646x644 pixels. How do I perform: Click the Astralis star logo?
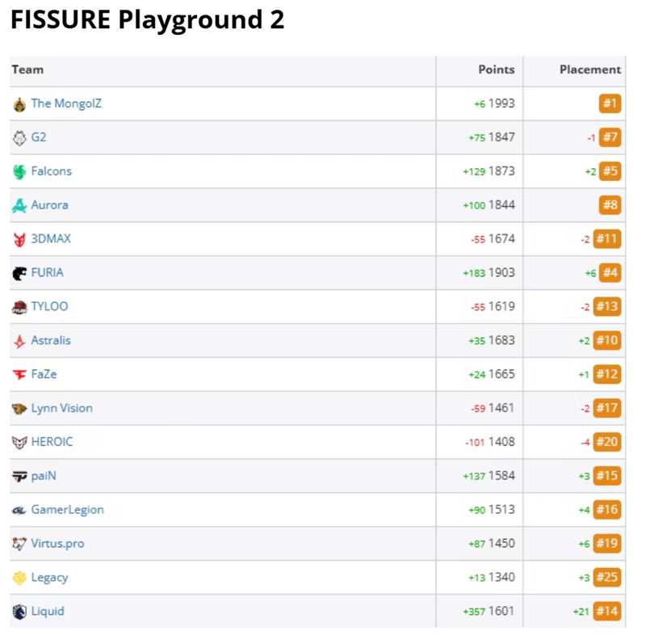(19, 340)
